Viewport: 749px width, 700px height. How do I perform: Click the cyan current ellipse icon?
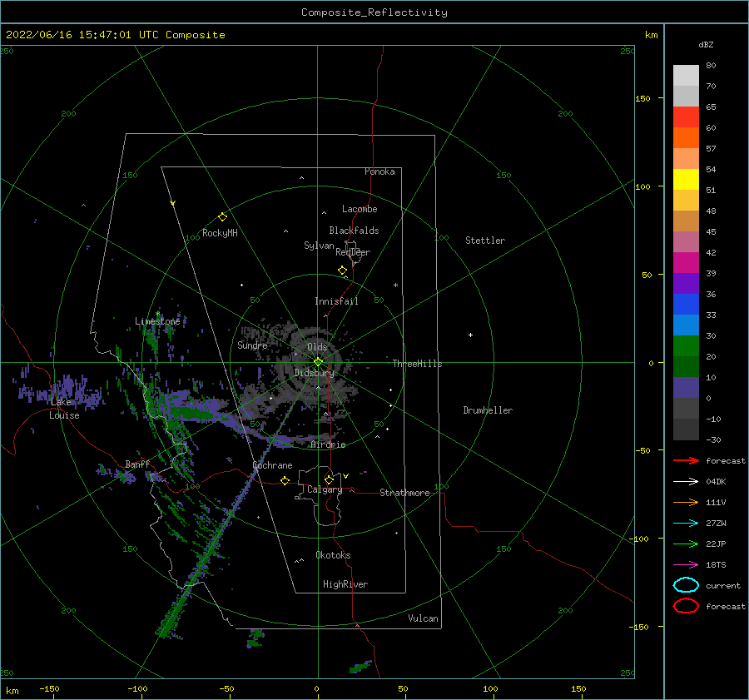[686, 585]
